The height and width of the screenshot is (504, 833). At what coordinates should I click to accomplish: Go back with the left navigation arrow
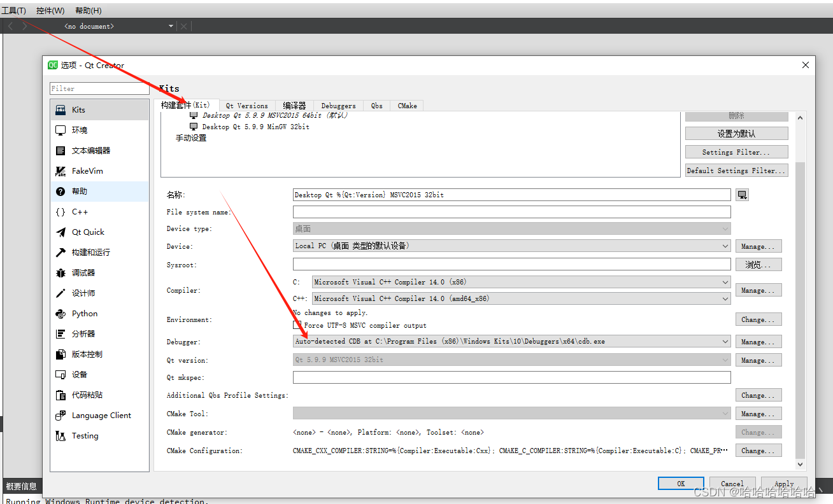(10, 26)
